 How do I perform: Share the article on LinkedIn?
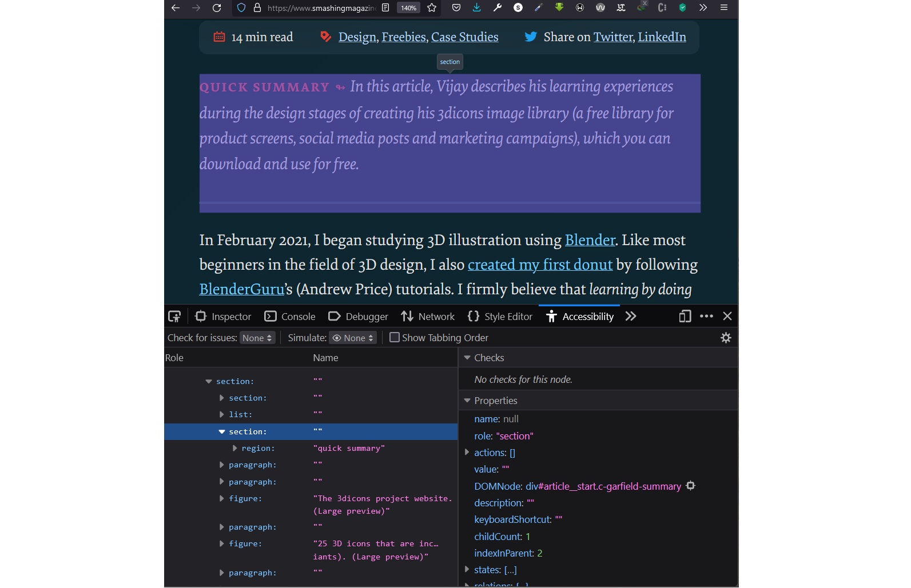662,37
